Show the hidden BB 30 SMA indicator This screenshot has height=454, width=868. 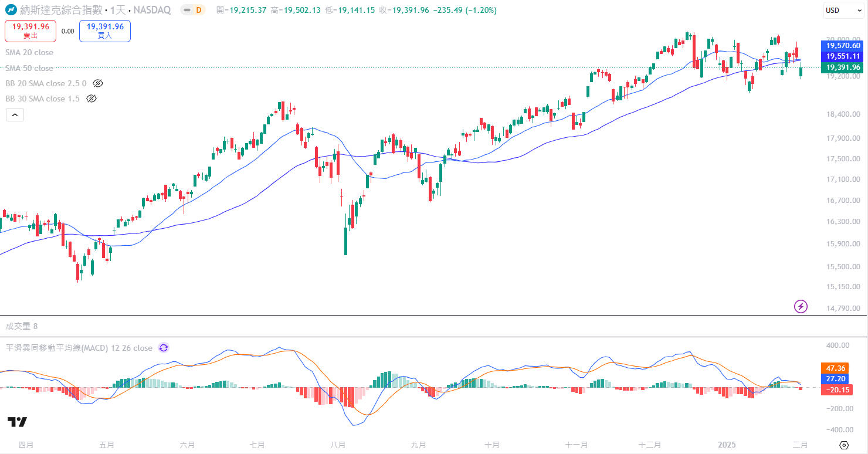pos(91,99)
